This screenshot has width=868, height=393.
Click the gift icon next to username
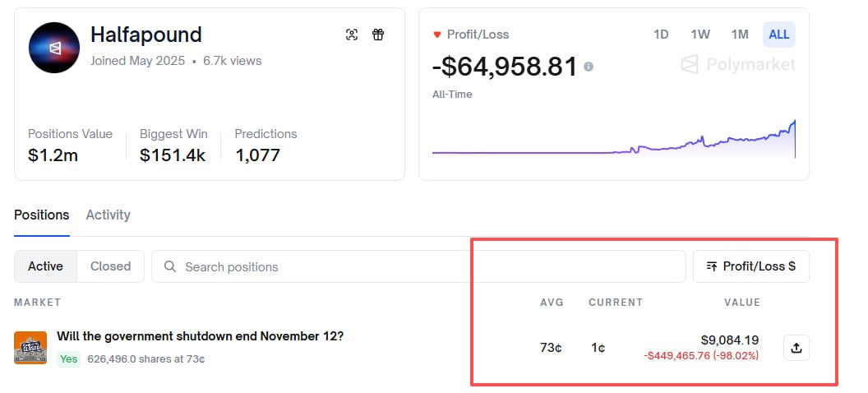378,35
